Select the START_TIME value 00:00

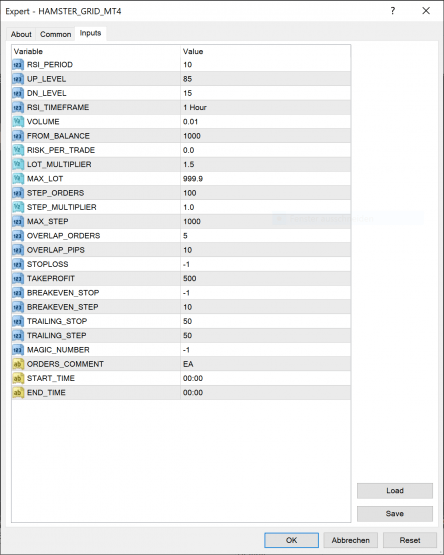(193, 378)
